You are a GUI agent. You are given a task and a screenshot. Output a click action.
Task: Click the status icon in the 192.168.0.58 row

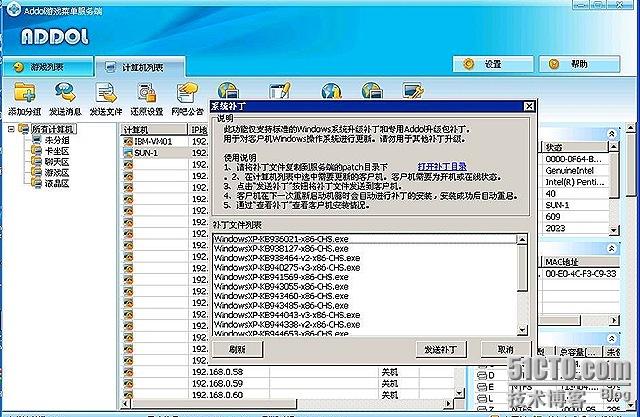point(128,372)
